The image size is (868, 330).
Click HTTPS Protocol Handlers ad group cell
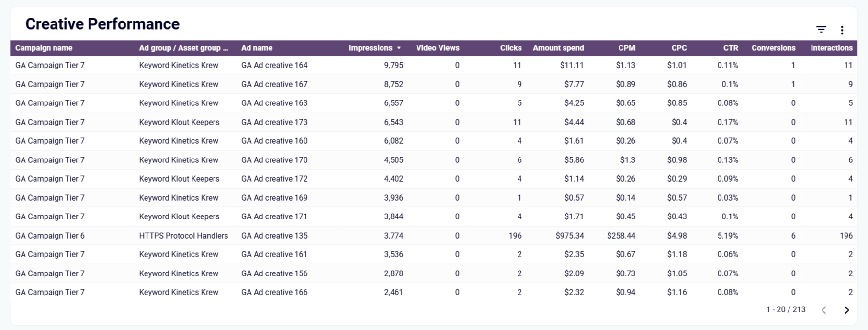(x=183, y=236)
